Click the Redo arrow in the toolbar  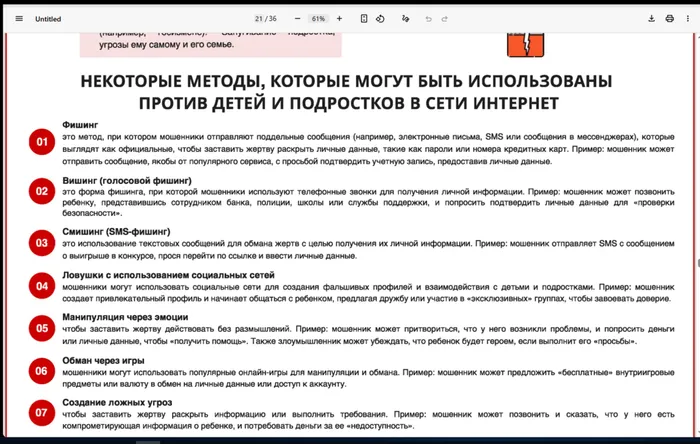[x=446, y=18]
